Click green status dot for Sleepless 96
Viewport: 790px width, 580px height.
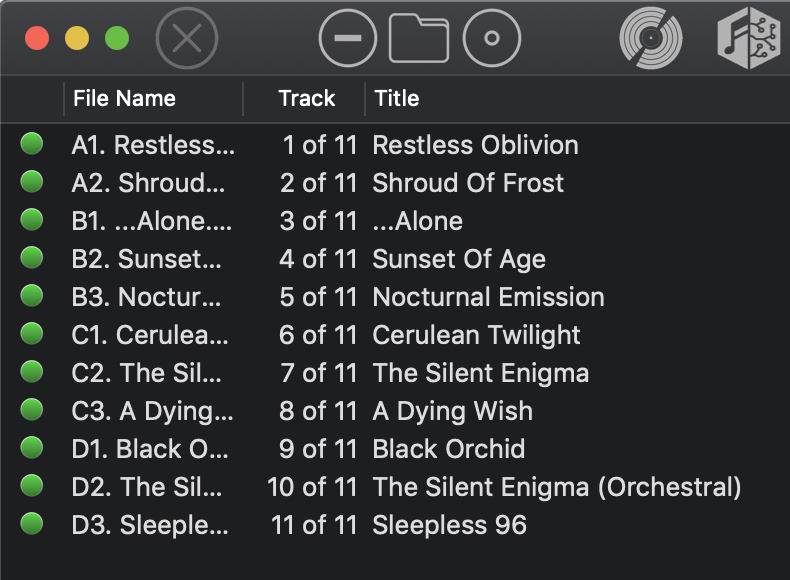[32, 524]
